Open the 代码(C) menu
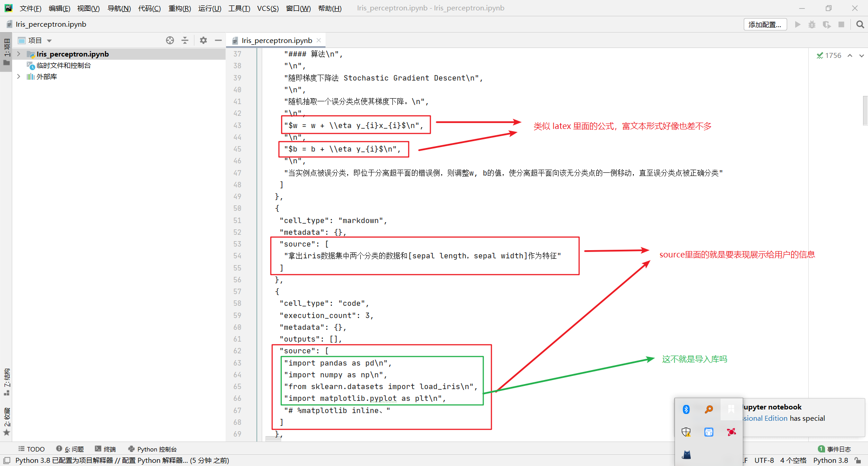 point(149,8)
